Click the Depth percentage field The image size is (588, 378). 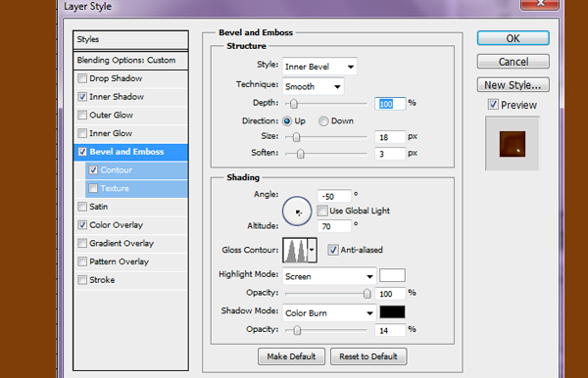click(x=390, y=104)
